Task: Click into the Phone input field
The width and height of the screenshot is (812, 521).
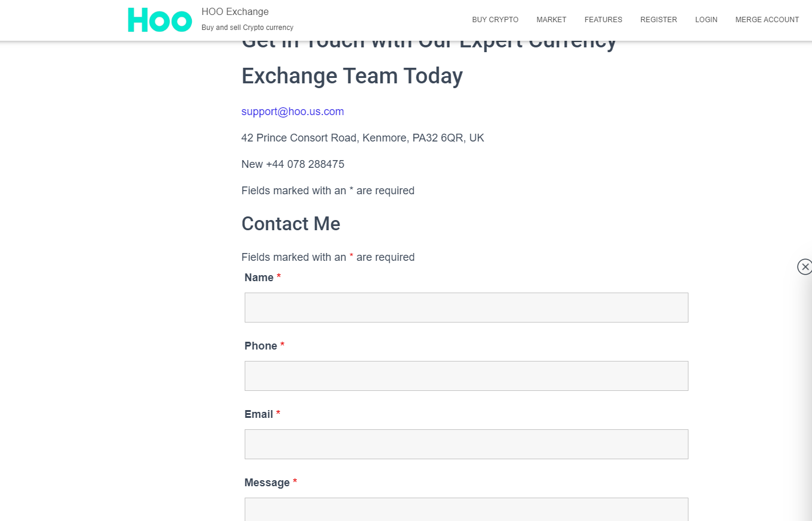Action: pyautogui.click(x=466, y=376)
